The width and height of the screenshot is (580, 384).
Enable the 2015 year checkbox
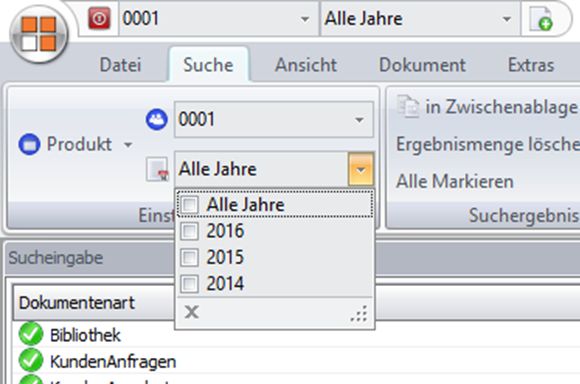click(x=190, y=257)
